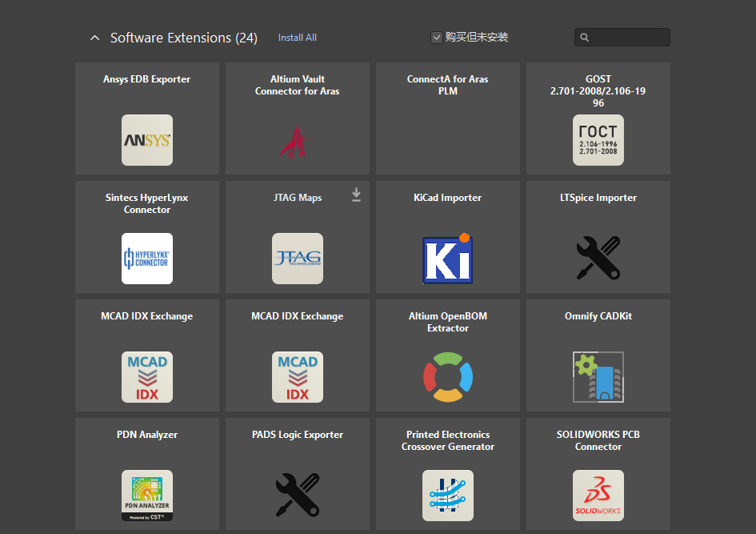
Task: Open the Omnify CADKit gear-and-chip icon
Action: pos(598,377)
